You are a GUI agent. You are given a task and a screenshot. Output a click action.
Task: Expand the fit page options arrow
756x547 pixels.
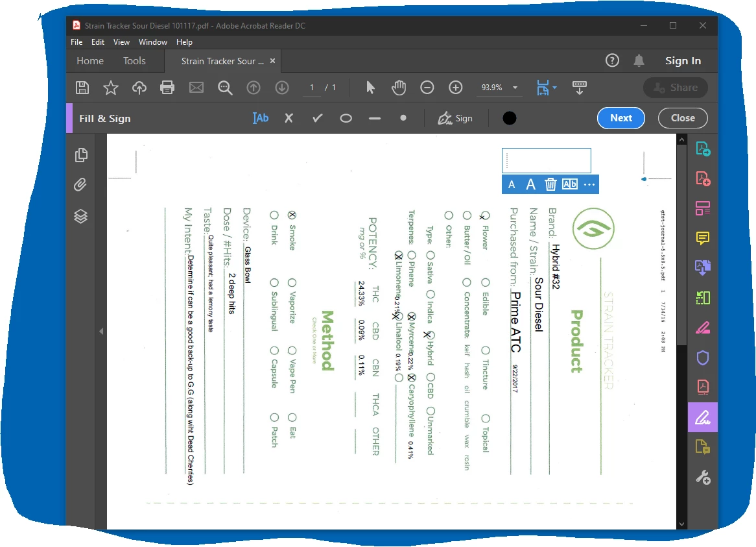click(554, 88)
